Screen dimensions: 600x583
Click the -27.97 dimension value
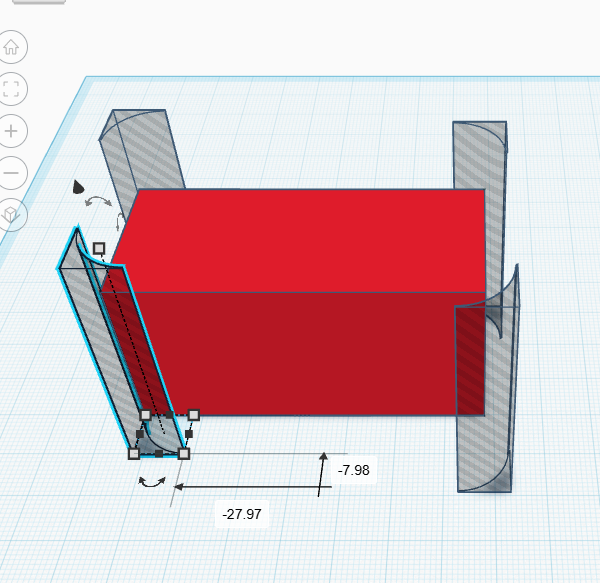point(242,514)
